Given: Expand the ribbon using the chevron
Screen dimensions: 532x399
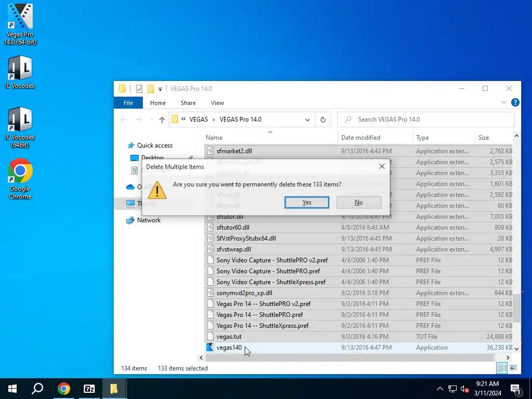Looking at the screenshot, I should (503, 102).
